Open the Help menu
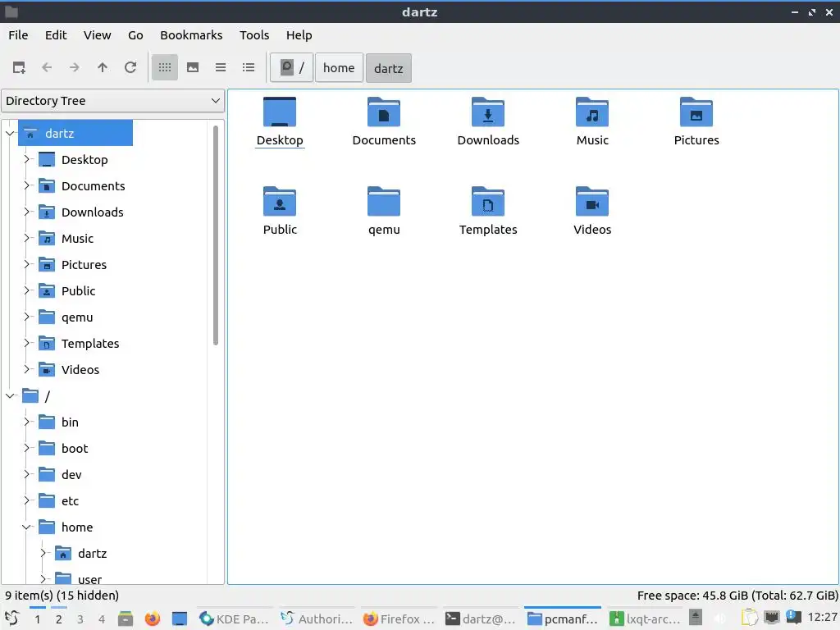Image resolution: width=840 pixels, height=630 pixels. point(299,35)
